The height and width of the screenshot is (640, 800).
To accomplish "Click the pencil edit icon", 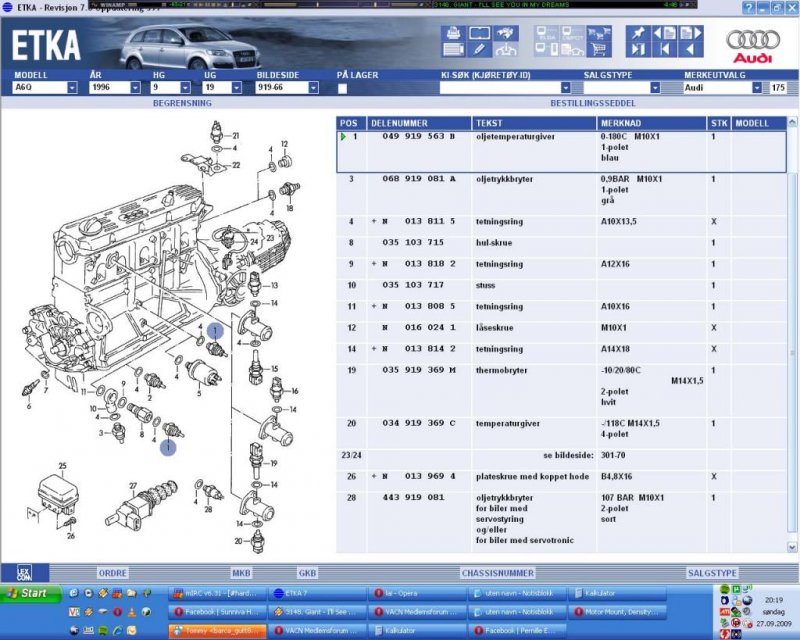I will click(x=479, y=48).
